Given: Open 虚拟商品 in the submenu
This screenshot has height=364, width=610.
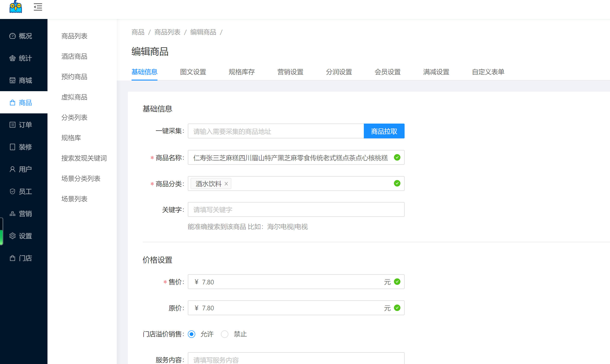Looking at the screenshot, I should click(74, 97).
